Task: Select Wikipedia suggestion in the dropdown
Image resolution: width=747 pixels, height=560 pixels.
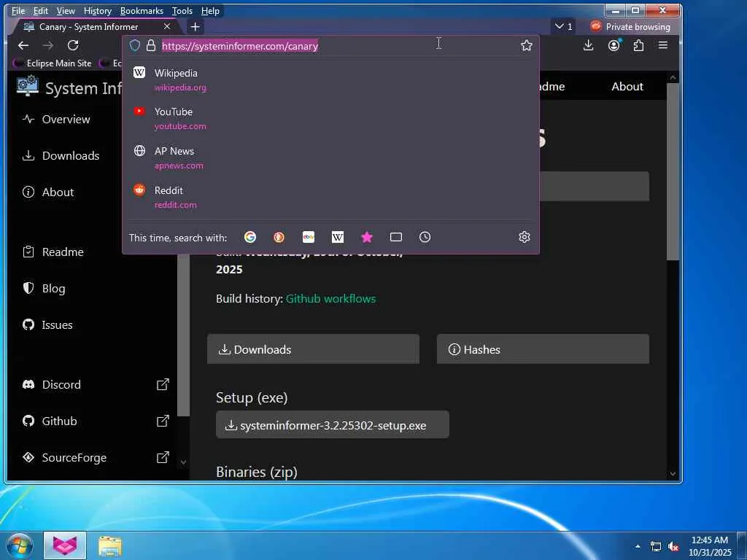Action: (330, 79)
